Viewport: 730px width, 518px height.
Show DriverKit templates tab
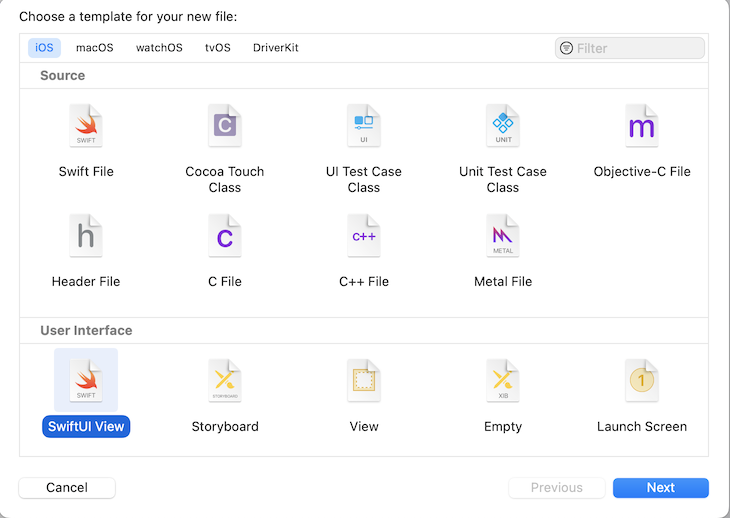[x=276, y=48]
